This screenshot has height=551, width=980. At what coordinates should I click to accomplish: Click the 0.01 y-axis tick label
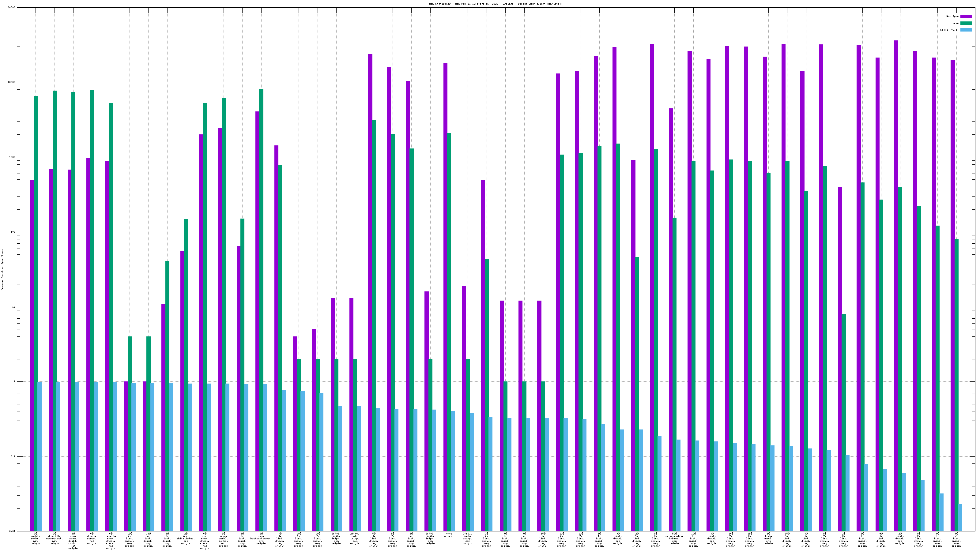click(13, 531)
